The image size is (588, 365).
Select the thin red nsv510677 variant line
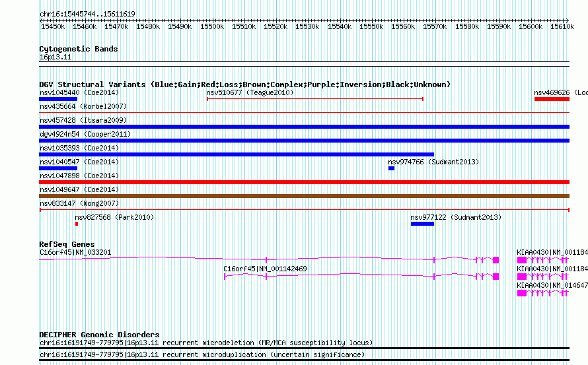(315, 99)
